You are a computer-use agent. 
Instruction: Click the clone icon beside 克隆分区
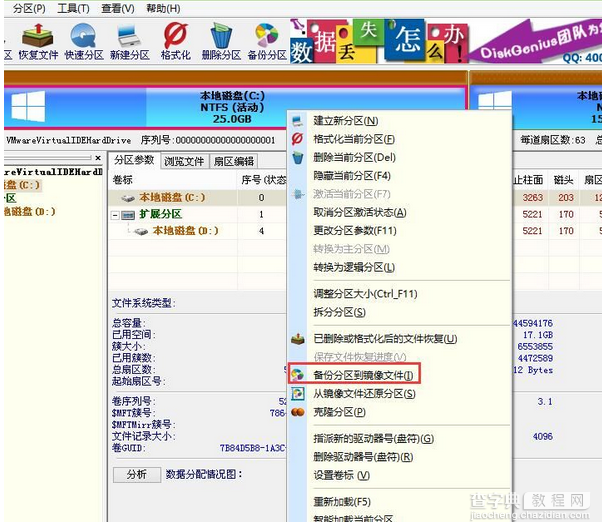(x=298, y=412)
